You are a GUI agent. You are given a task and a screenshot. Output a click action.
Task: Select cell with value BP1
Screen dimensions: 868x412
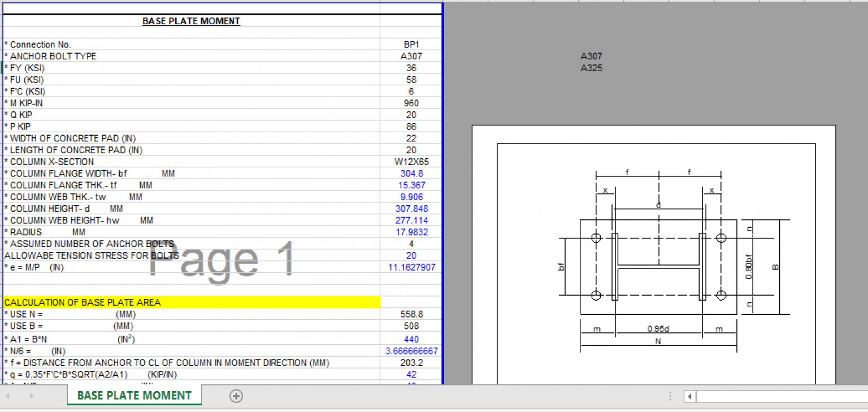coord(411,44)
